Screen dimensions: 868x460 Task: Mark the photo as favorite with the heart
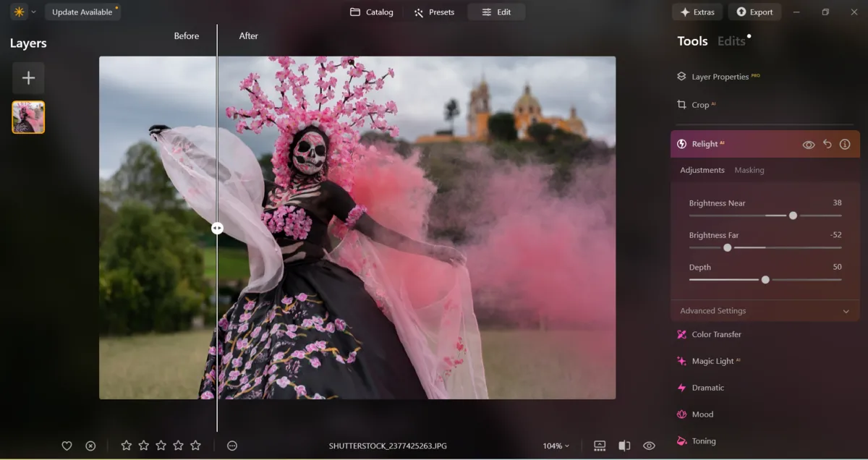coord(67,446)
